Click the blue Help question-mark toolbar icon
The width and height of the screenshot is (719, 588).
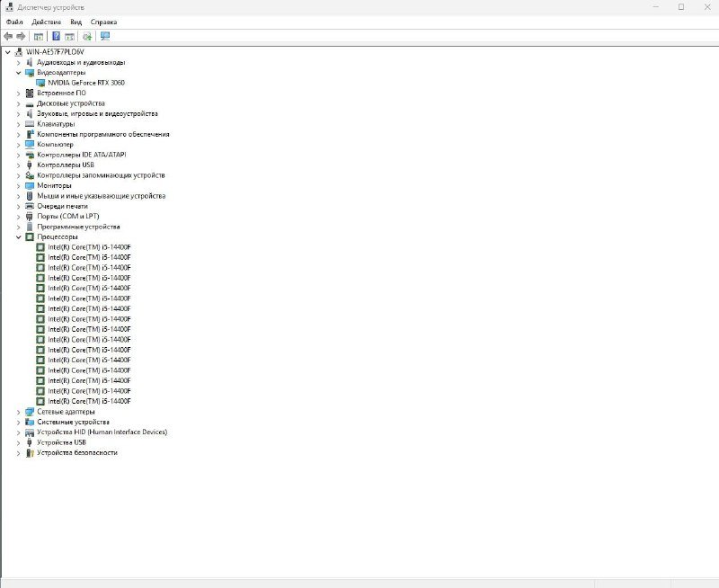pyautogui.click(x=56, y=36)
